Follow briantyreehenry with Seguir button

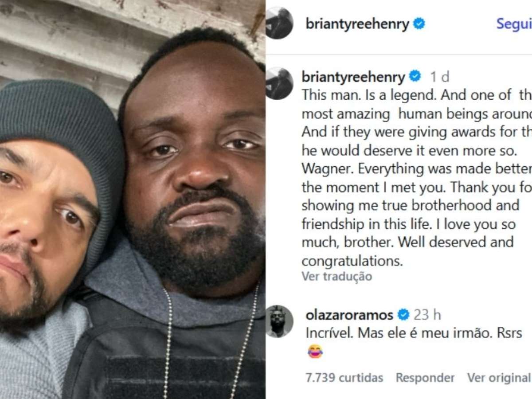click(514, 24)
